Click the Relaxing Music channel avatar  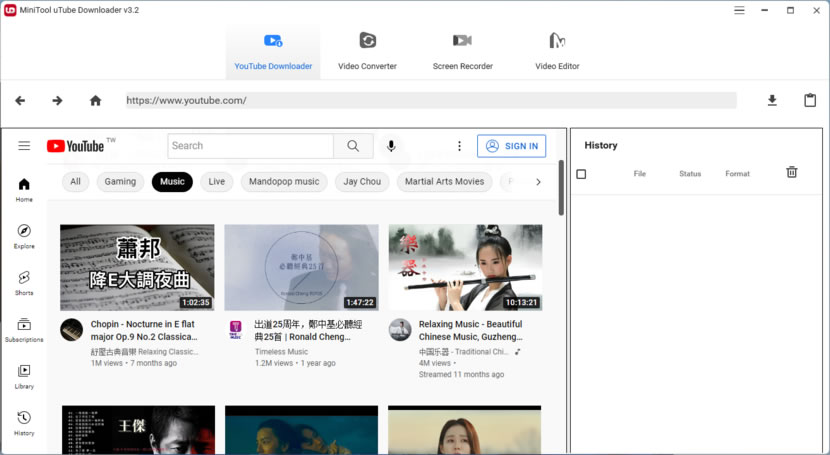pyautogui.click(x=400, y=330)
